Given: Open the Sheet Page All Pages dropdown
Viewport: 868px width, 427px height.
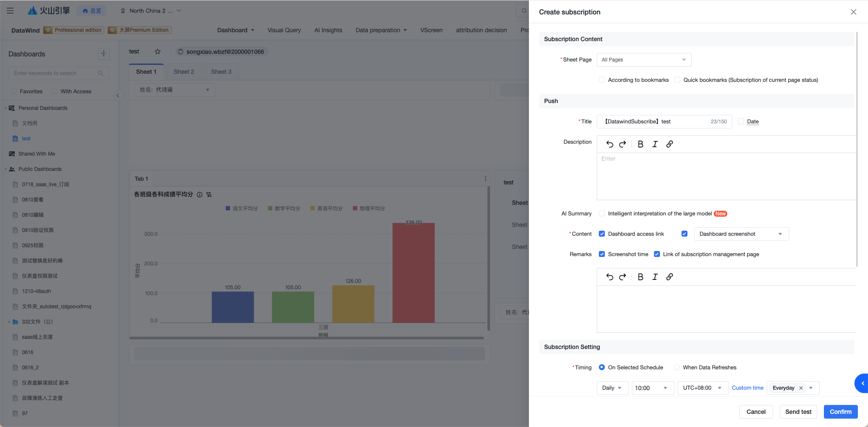Looking at the screenshot, I should pyautogui.click(x=644, y=60).
